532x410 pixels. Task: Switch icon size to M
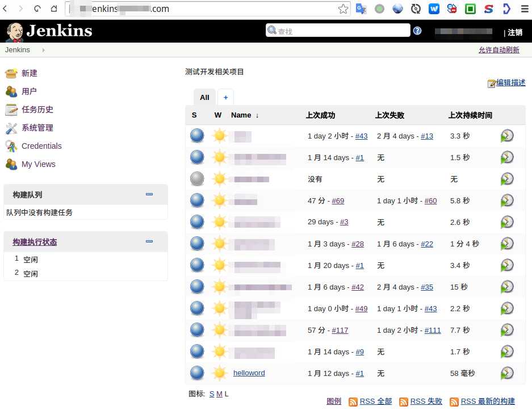point(219,394)
